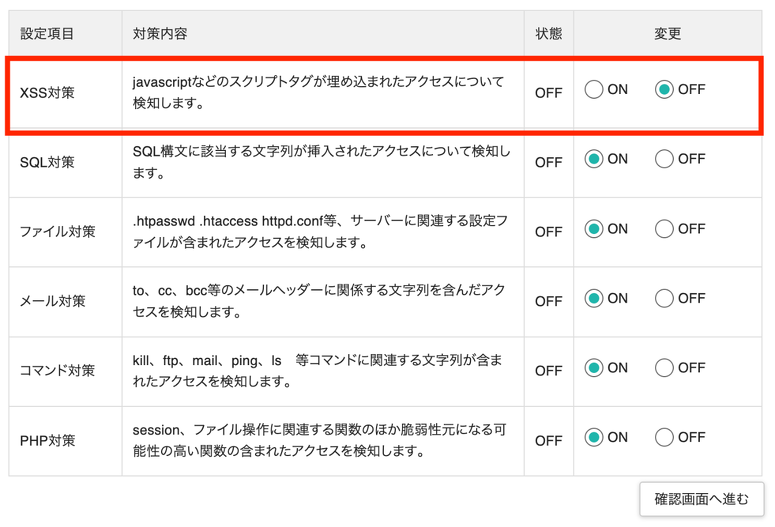The image size is (775, 527).
Task: Click the PHP対策 description text
Action: tap(320, 440)
